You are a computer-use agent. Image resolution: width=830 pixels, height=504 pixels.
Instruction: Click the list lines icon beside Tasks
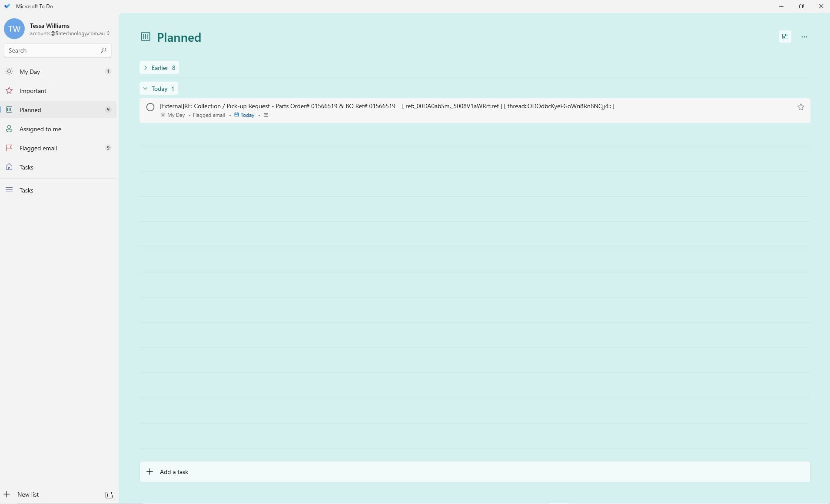pos(9,190)
